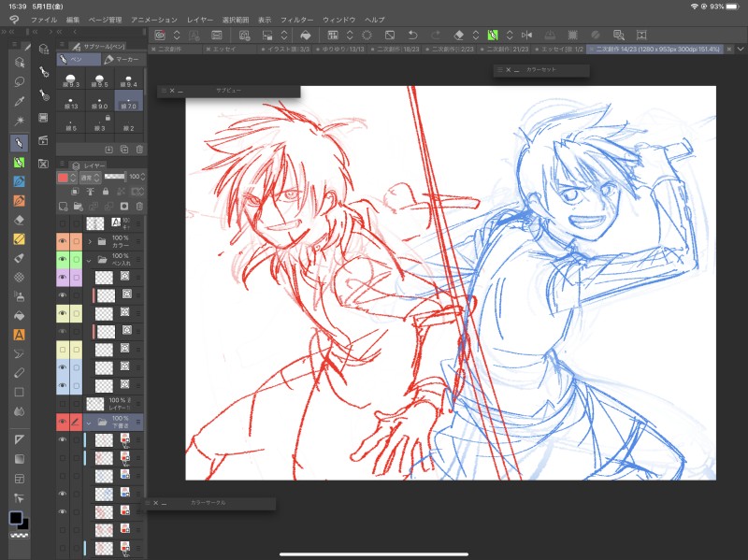Click Undo in the command bar
Viewport: 748px width, 560px height.
(x=412, y=35)
